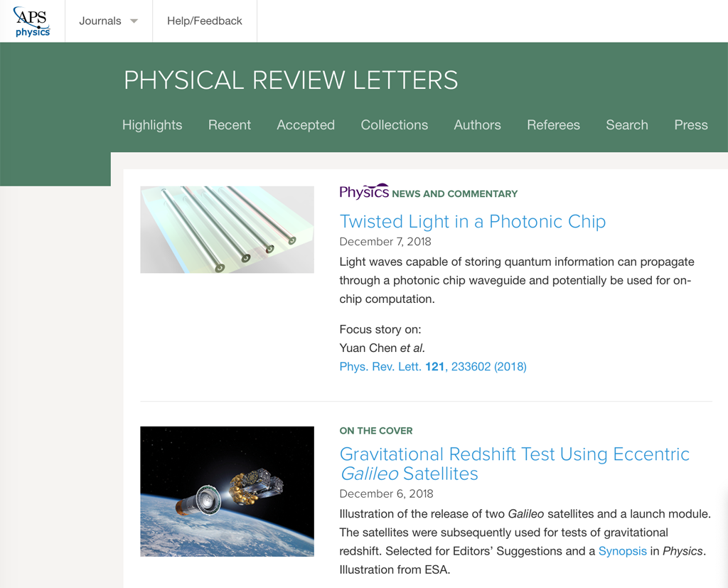Open the Press navigation tab
Screen dimensions: 728x588
pos(691,125)
